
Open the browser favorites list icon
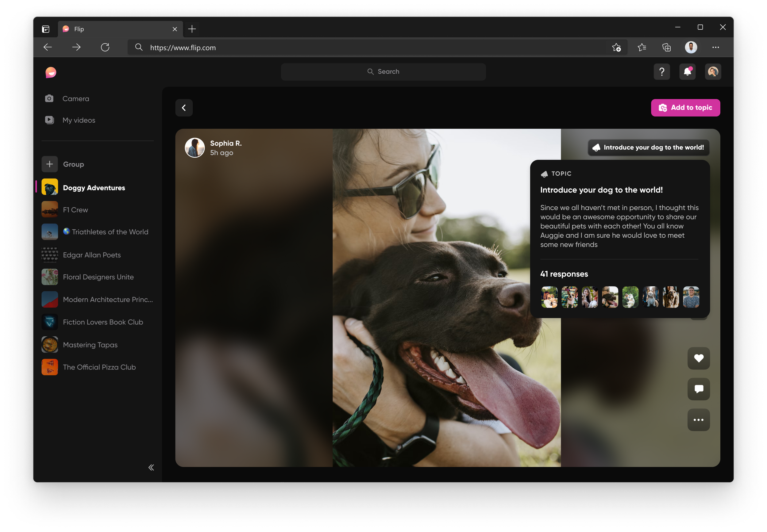pyautogui.click(x=642, y=48)
